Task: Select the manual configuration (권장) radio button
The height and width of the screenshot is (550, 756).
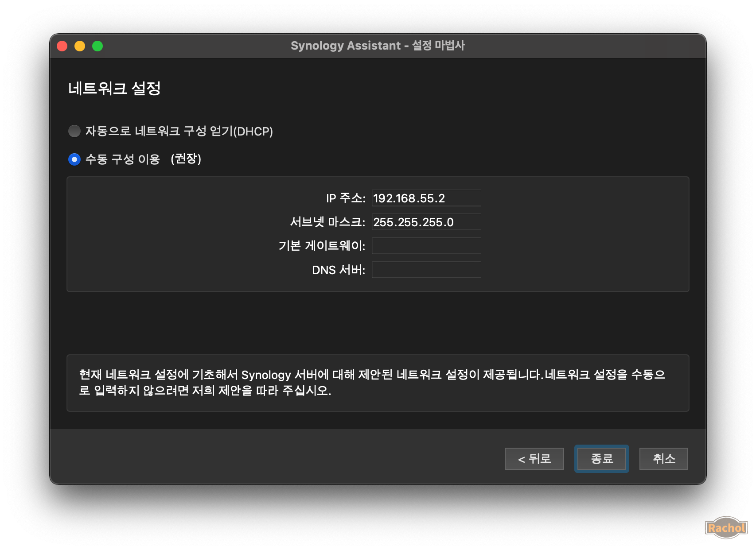Action: [x=74, y=159]
